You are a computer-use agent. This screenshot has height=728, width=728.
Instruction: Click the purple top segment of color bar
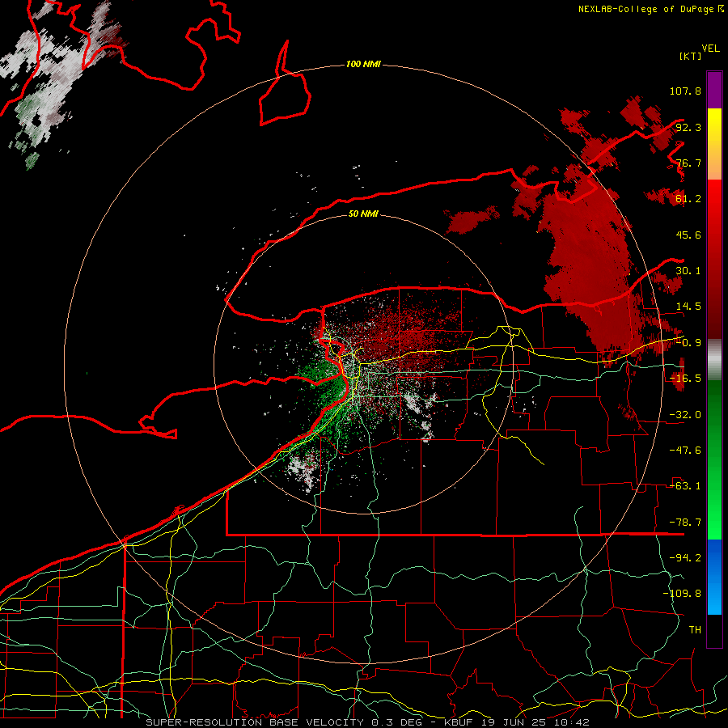pos(714,90)
